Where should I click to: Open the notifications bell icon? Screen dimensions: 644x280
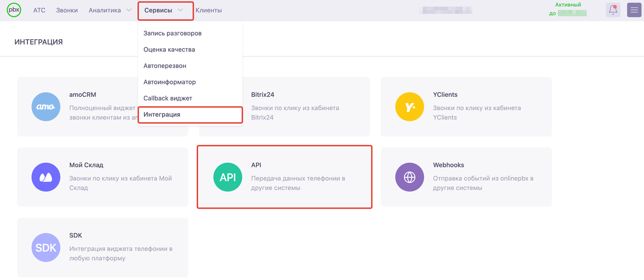pyautogui.click(x=613, y=10)
